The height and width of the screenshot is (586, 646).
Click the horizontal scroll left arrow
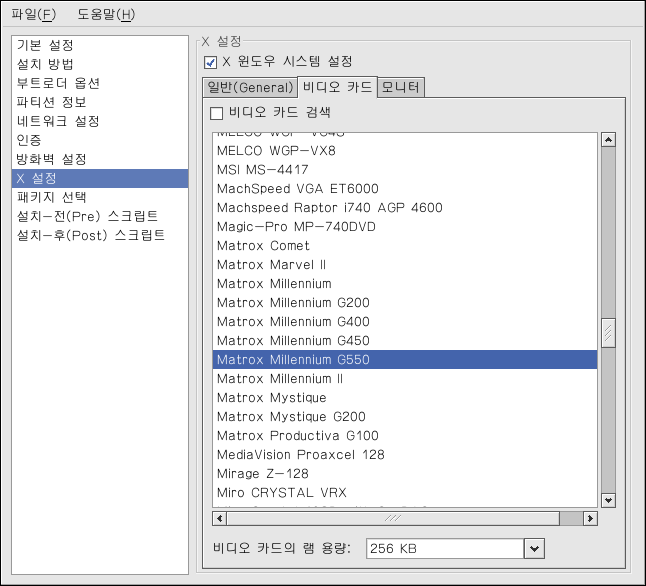tap(221, 519)
